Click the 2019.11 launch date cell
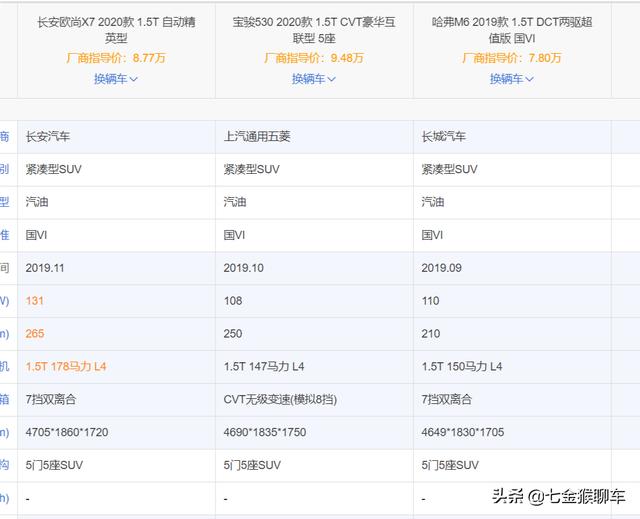Image resolution: width=640 pixels, height=519 pixels. (x=116, y=268)
